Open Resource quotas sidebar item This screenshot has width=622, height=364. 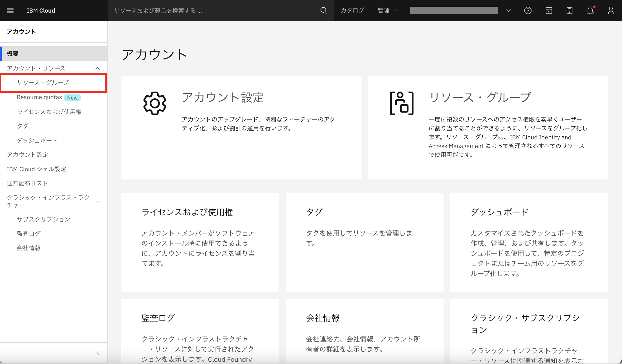click(39, 97)
